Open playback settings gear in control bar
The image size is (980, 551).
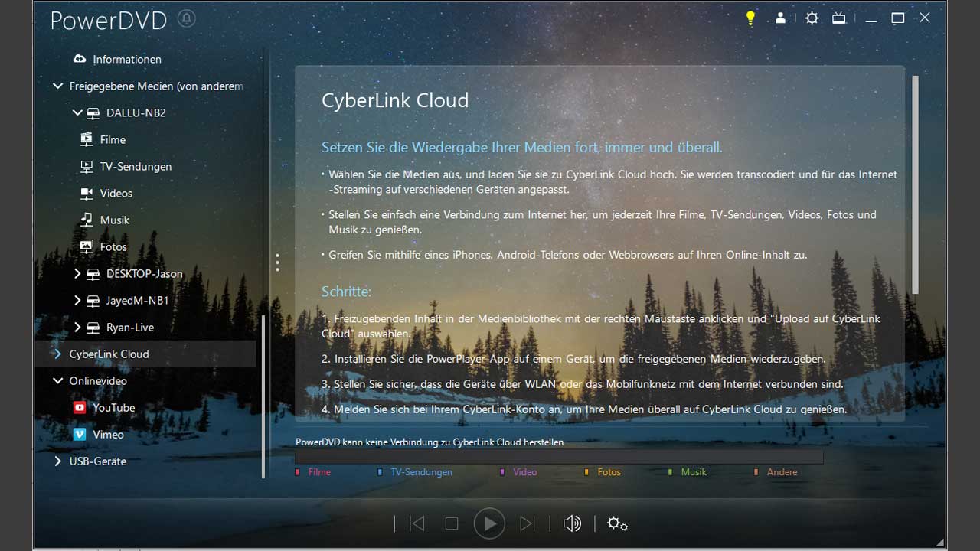click(616, 523)
